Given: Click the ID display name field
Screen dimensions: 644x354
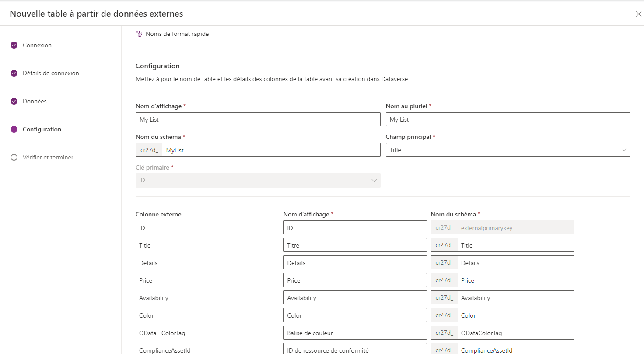Looking at the screenshot, I should click(x=355, y=227).
